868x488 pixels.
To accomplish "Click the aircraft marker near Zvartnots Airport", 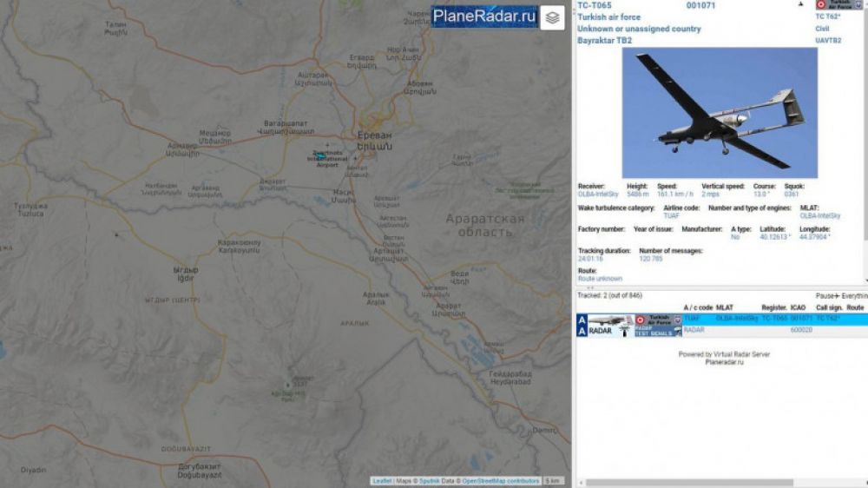I will [x=320, y=157].
